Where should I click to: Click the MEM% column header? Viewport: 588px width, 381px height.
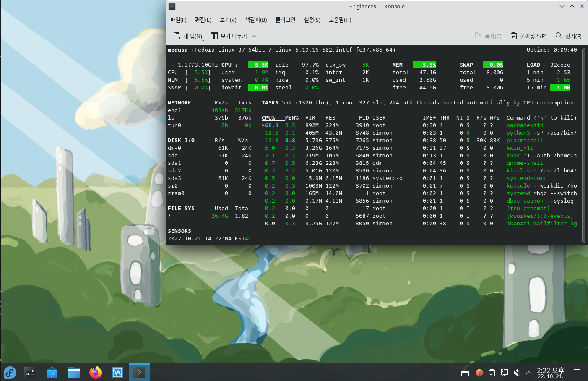tap(292, 118)
